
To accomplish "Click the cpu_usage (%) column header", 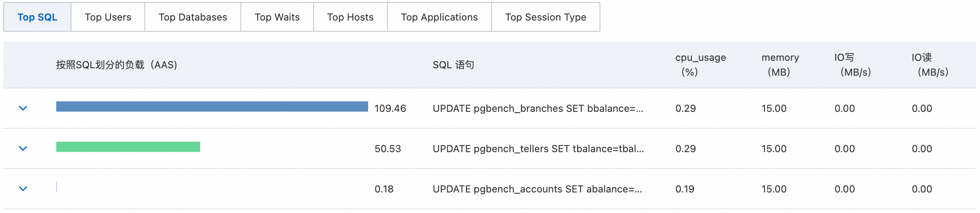I will coord(700,65).
